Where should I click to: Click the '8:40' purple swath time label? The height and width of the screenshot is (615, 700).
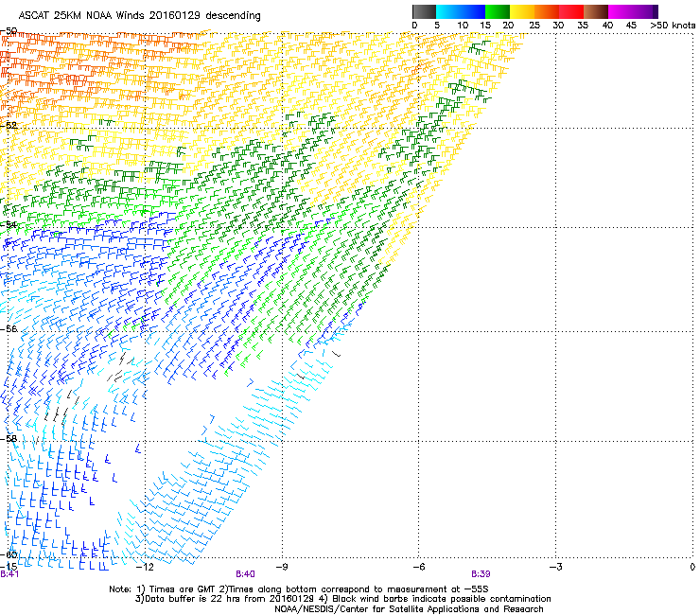(246, 574)
